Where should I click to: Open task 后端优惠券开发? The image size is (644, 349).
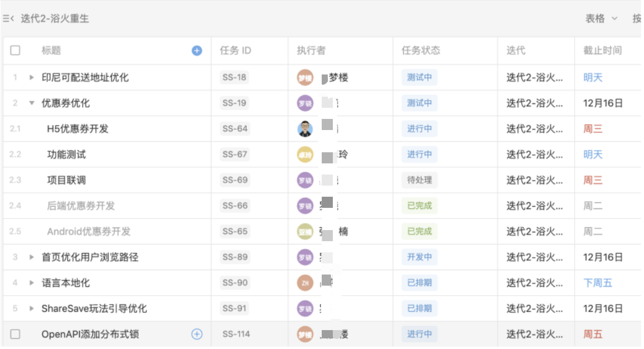click(x=81, y=206)
